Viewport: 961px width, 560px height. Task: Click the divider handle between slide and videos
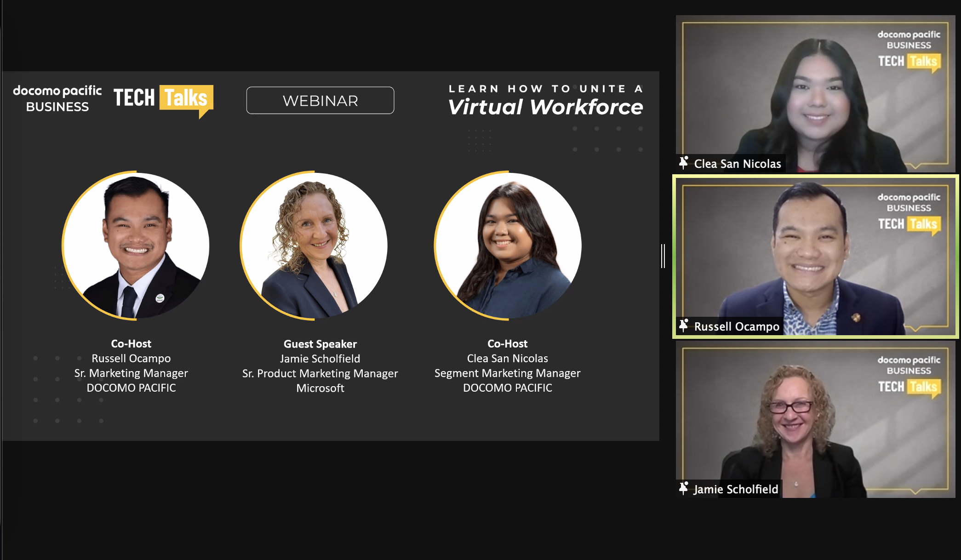(x=663, y=256)
